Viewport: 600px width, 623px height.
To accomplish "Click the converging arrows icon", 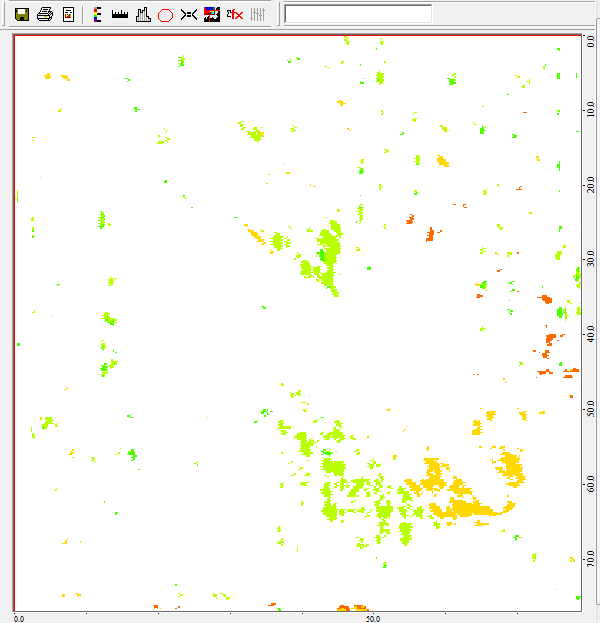I will 188,14.
